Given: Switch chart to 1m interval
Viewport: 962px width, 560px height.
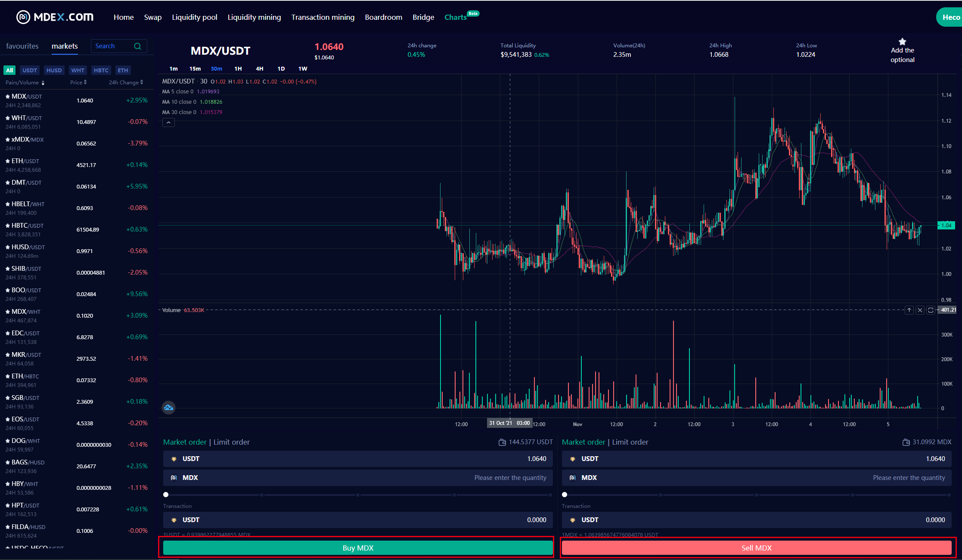Looking at the screenshot, I should (x=174, y=69).
